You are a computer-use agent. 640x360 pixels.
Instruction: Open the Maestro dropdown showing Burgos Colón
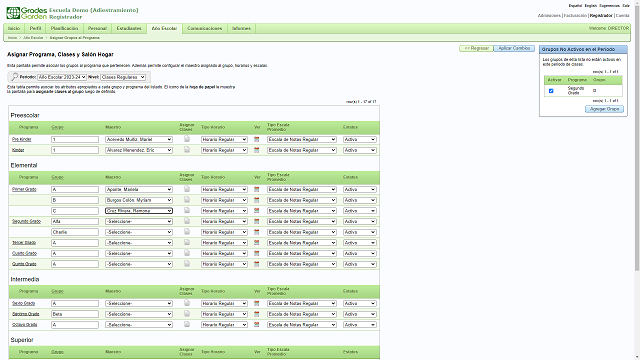[139, 200]
